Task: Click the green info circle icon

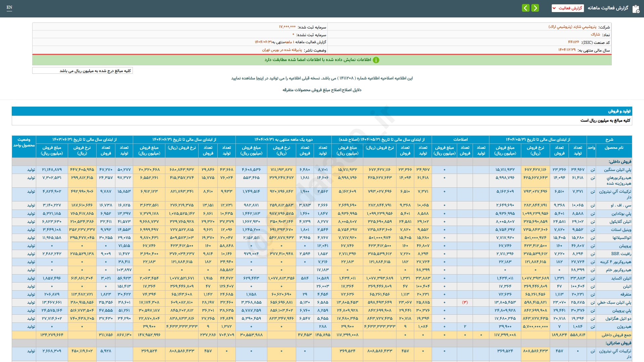Action: coord(376,60)
